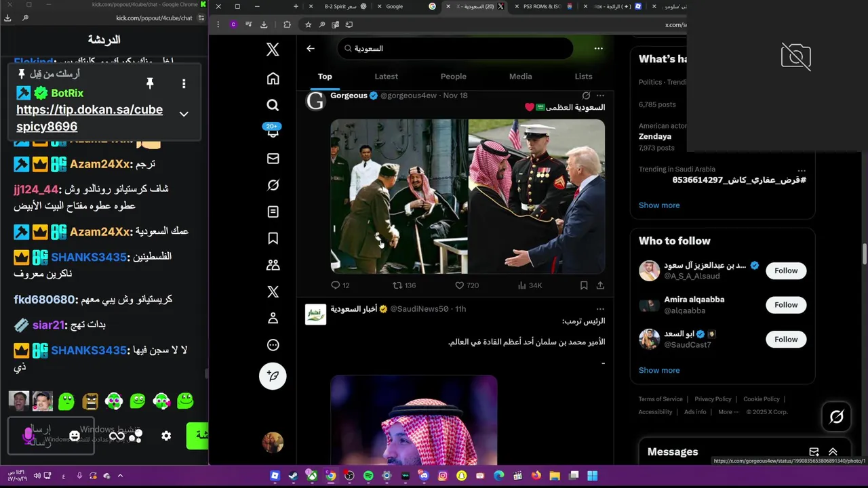Open search options three dots beside search bar
The width and height of the screenshot is (868, 488).
click(x=598, y=48)
